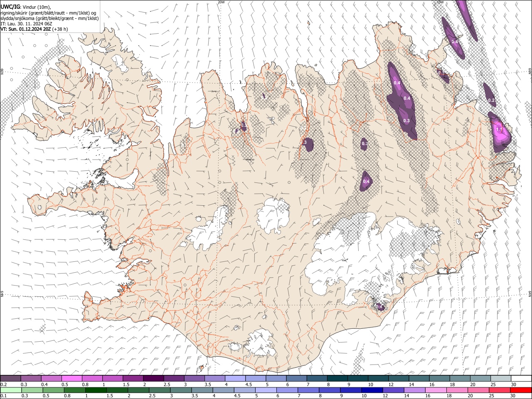Click the '20W' longitude label
This screenshot has width=532, height=399.
pyautogui.click(x=221, y=2)
